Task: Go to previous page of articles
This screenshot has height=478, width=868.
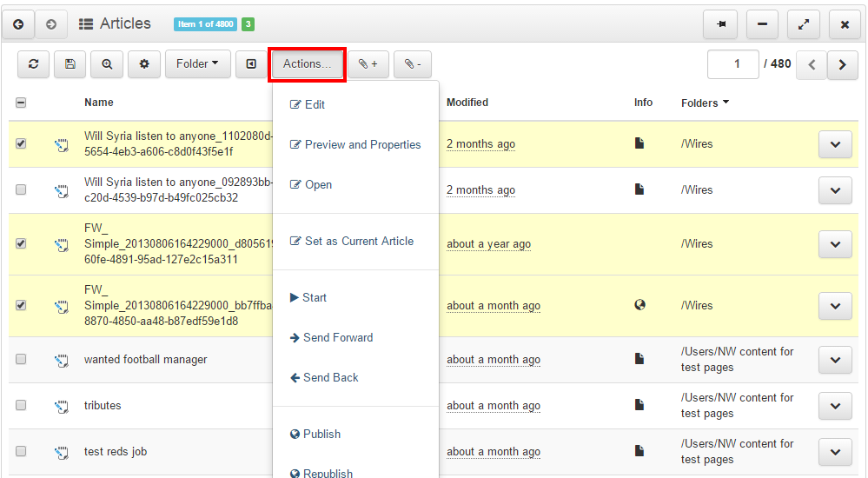Action: point(812,65)
